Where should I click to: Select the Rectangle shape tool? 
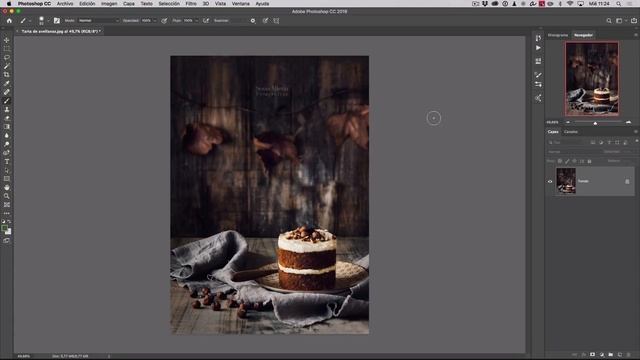click(7, 179)
